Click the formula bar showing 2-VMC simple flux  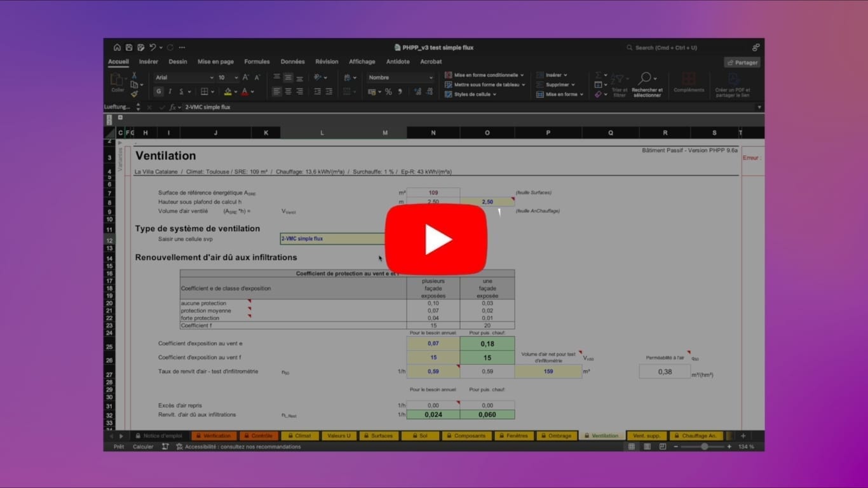[469, 107]
